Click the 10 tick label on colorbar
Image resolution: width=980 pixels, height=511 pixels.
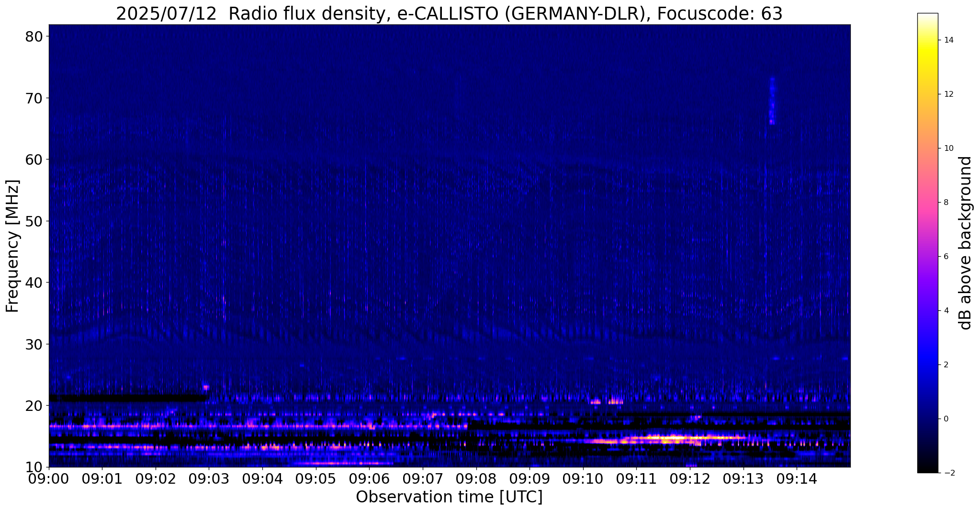[x=948, y=148]
